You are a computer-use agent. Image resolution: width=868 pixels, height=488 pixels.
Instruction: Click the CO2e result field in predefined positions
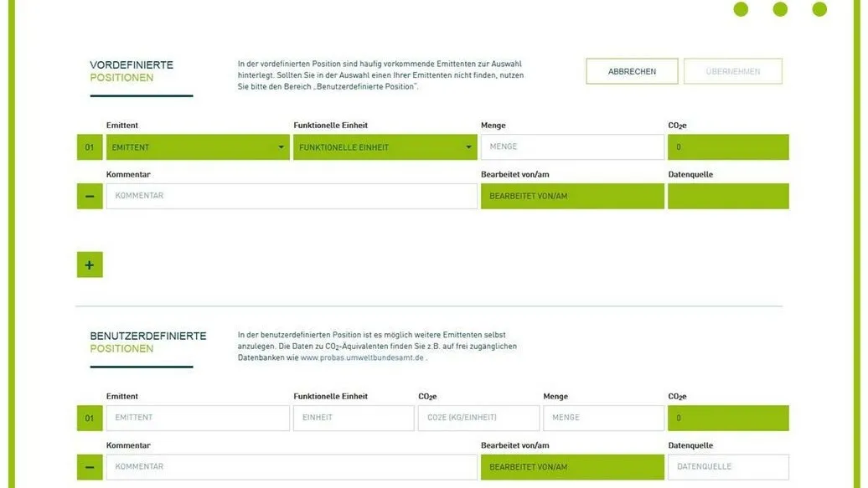(x=728, y=147)
